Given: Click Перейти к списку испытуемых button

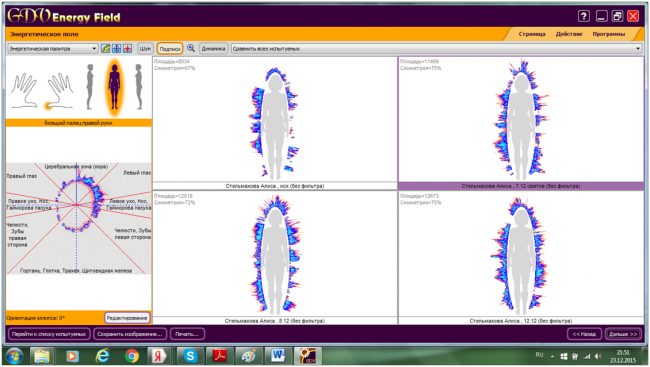Looking at the screenshot, I should pos(49,334).
